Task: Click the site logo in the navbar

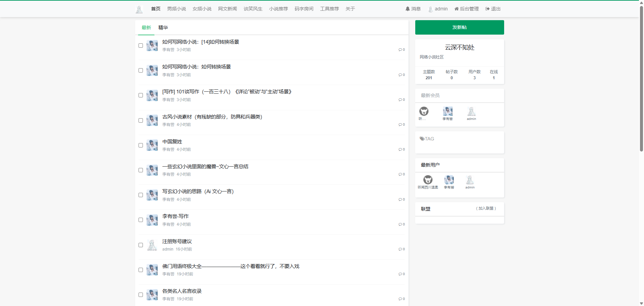Action: coord(139,9)
